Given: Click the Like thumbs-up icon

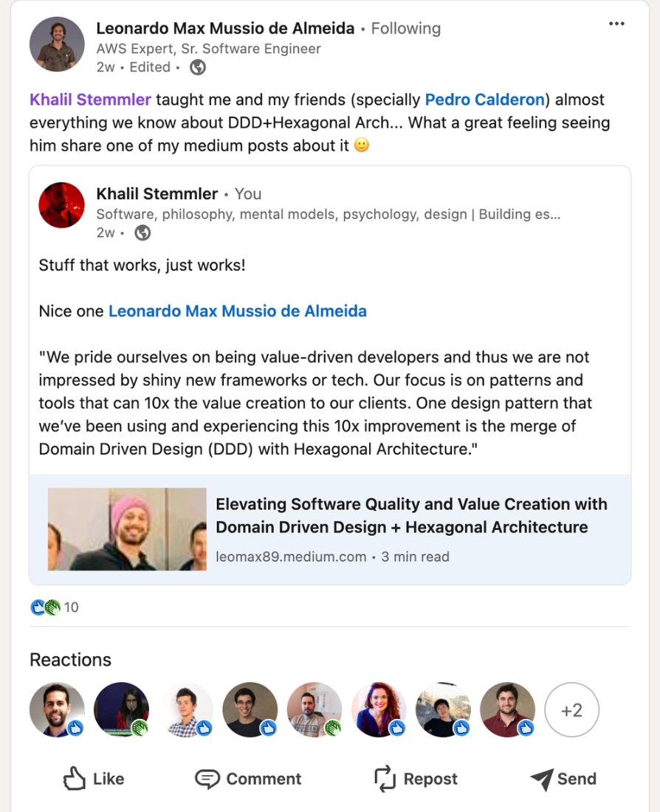Looking at the screenshot, I should tap(74, 778).
